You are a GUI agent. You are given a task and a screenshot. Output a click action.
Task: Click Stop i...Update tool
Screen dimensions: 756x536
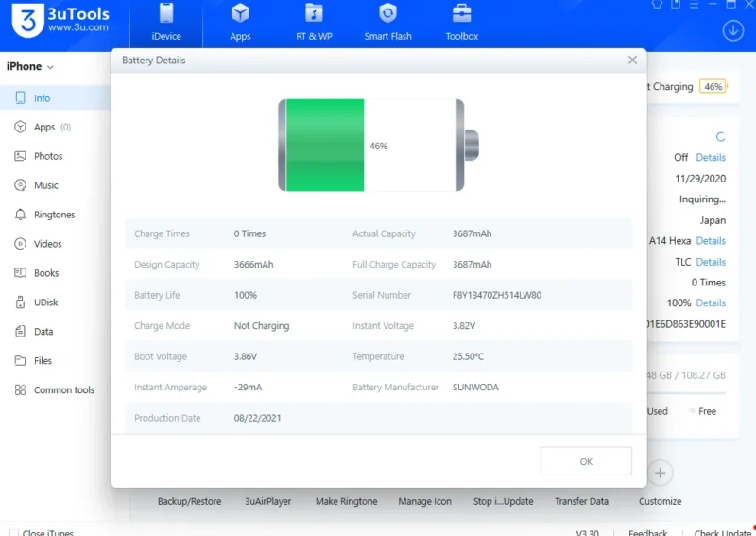click(503, 501)
